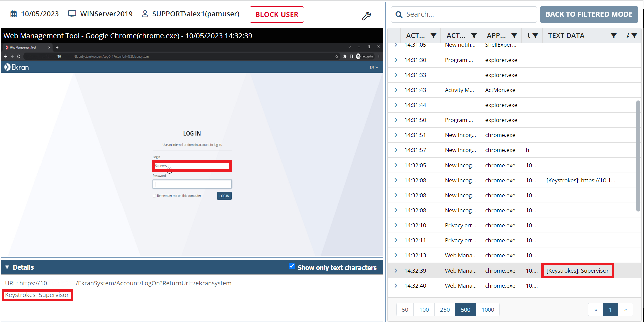Set page size to 250

pos(445,310)
